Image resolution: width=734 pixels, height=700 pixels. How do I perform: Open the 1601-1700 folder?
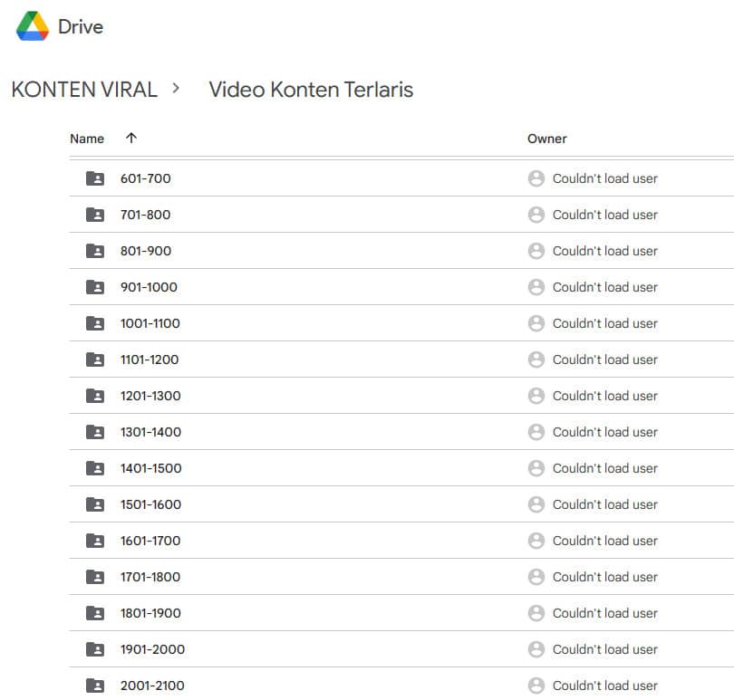click(x=150, y=541)
